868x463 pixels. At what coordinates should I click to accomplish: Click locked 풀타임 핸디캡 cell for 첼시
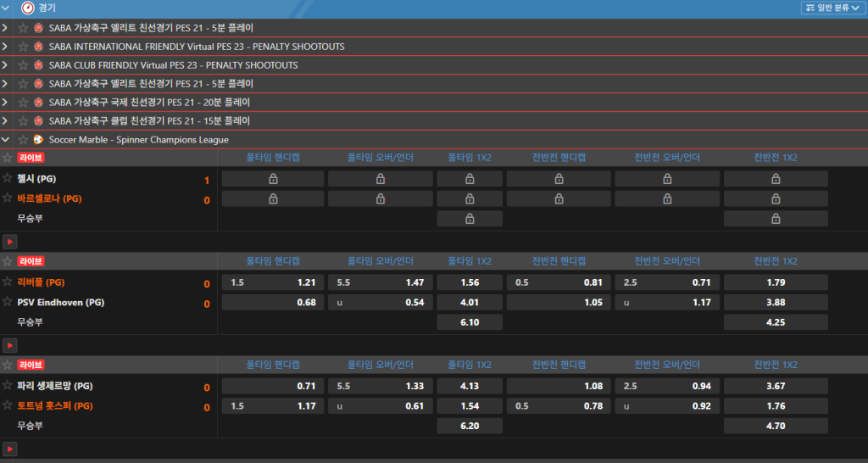click(272, 179)
